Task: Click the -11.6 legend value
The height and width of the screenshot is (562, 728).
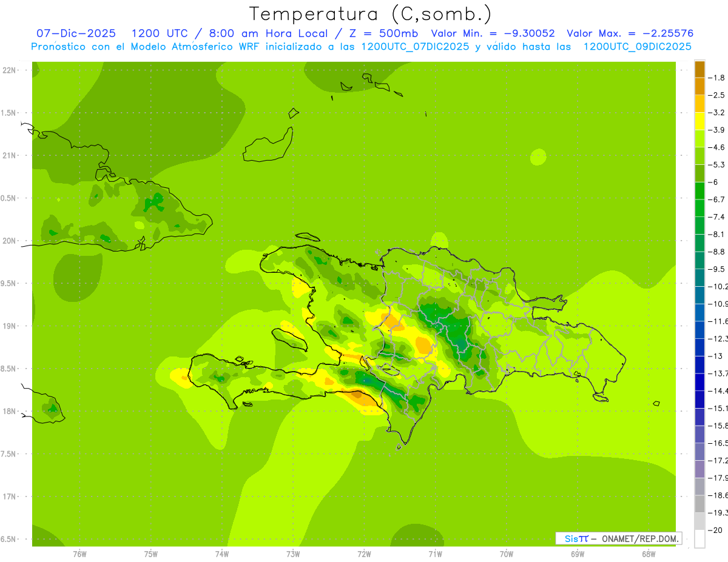Action: pyautogui.click(x=717, y=321)
